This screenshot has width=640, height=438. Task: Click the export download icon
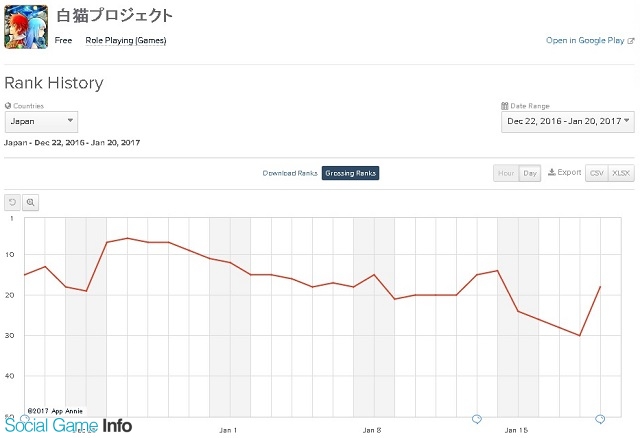[551, 172]
